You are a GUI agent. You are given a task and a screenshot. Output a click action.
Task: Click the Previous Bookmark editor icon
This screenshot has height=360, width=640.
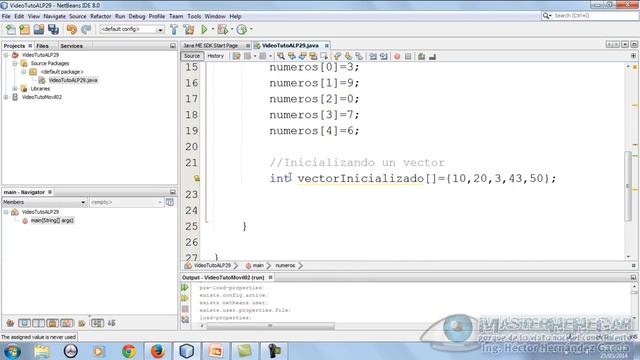(337, 56)
